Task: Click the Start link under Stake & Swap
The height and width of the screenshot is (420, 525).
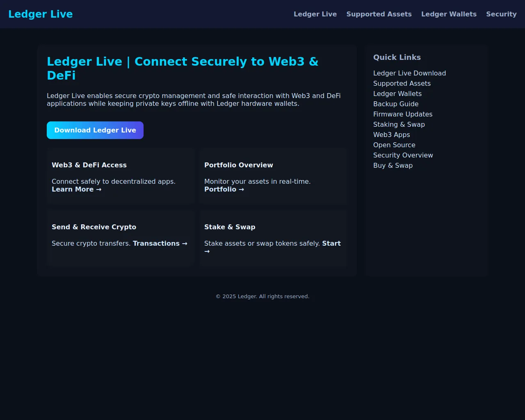Action: tap(331, 243)
